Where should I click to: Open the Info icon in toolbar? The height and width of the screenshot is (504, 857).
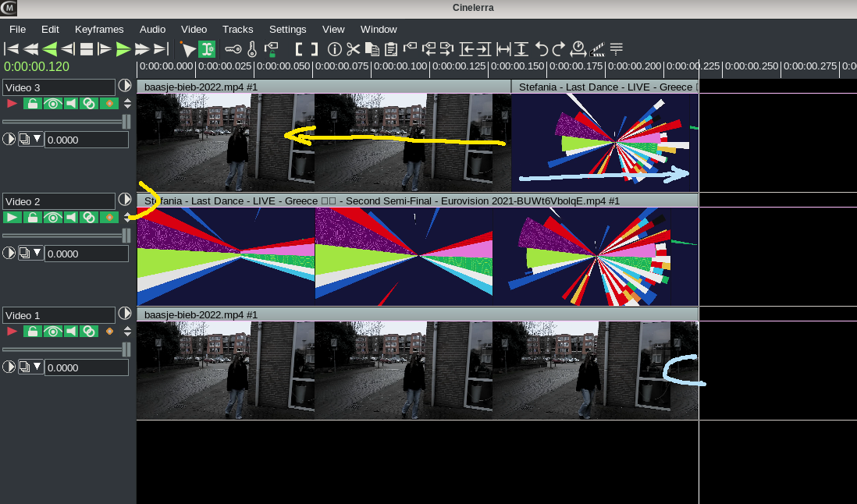pos(335,49)
